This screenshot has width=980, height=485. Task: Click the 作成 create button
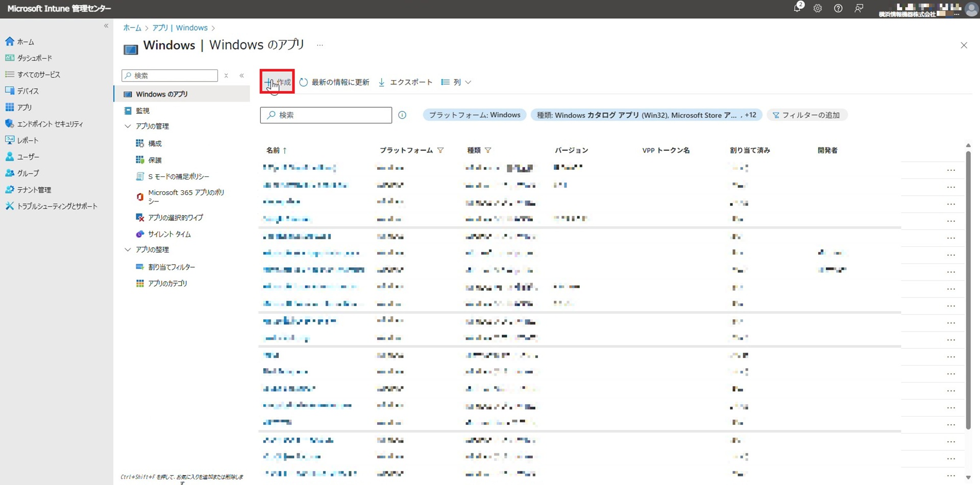click(x=278, y=82)
